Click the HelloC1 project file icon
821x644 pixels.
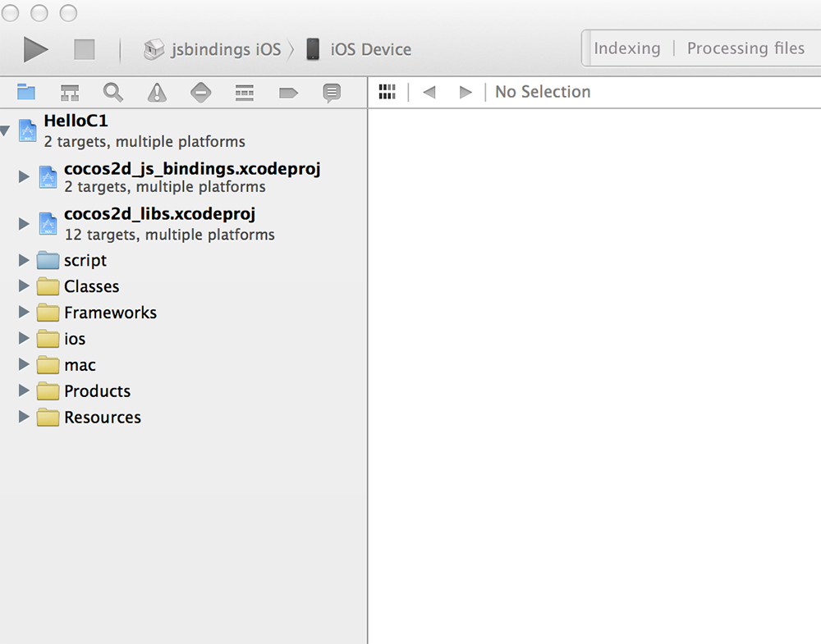(x=28, y=130)
